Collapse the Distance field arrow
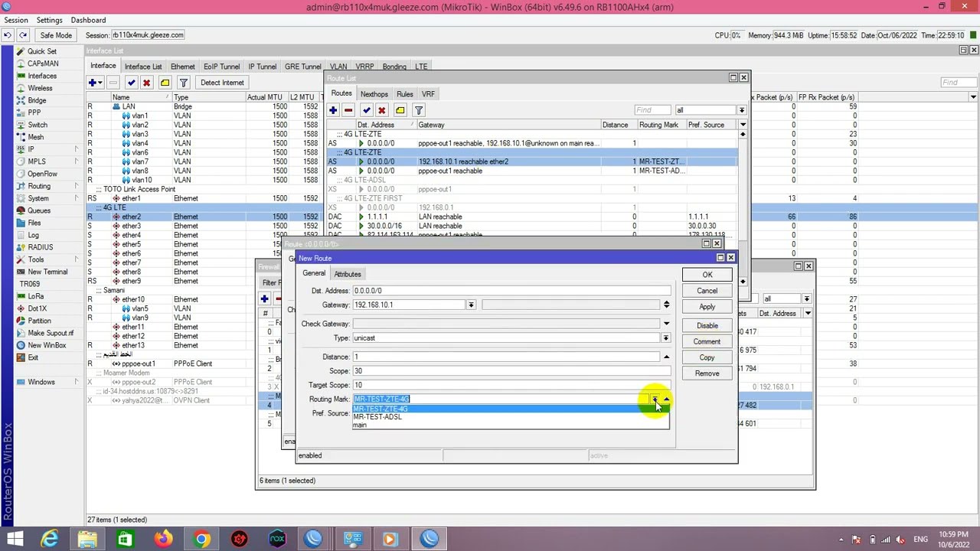This screenshot has height=551, width=980. click(666, 357)
